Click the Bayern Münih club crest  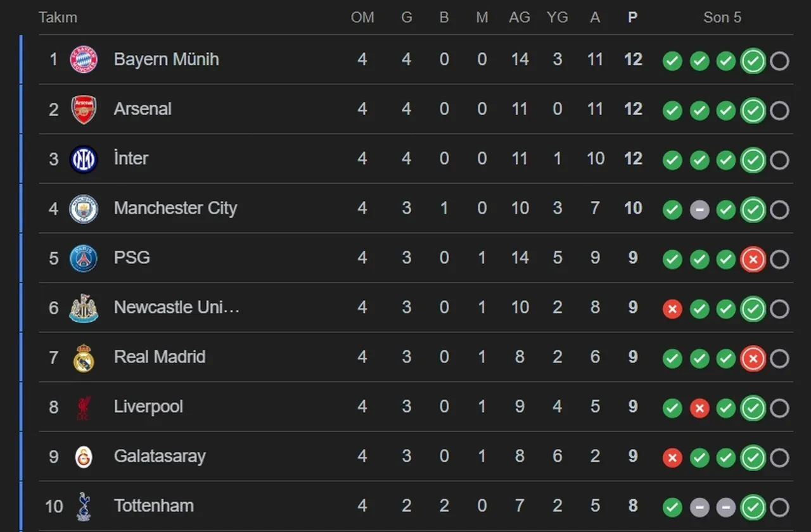click(84, 60)
